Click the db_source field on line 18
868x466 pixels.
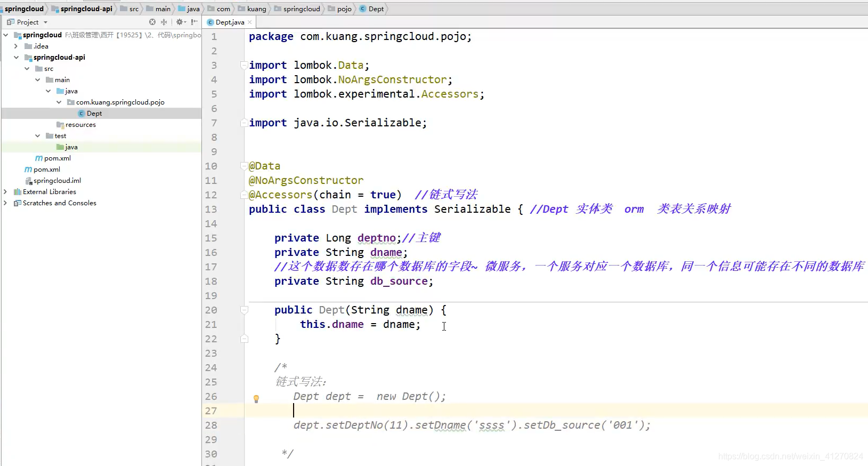pos(399,281)
